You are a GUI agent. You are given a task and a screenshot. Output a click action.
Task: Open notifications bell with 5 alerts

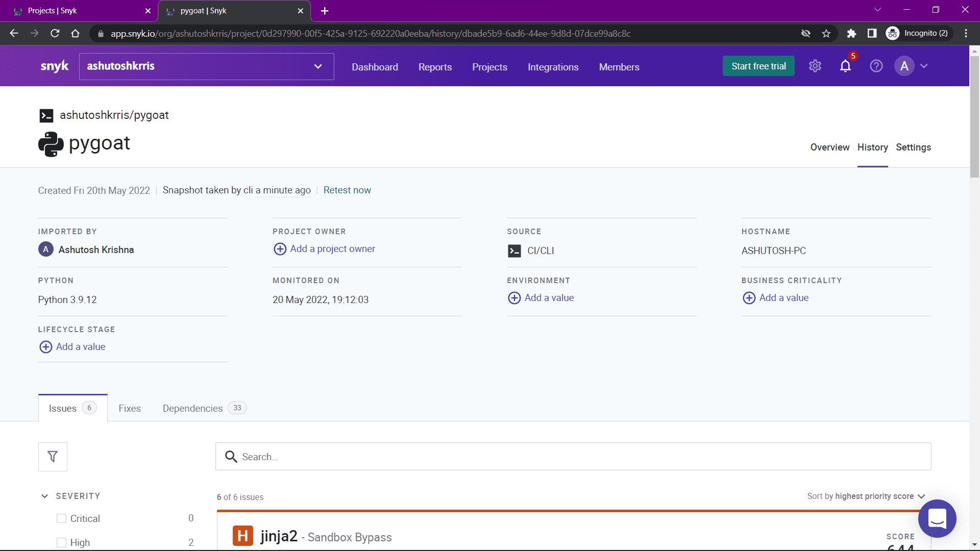click(x=846, y=66)
